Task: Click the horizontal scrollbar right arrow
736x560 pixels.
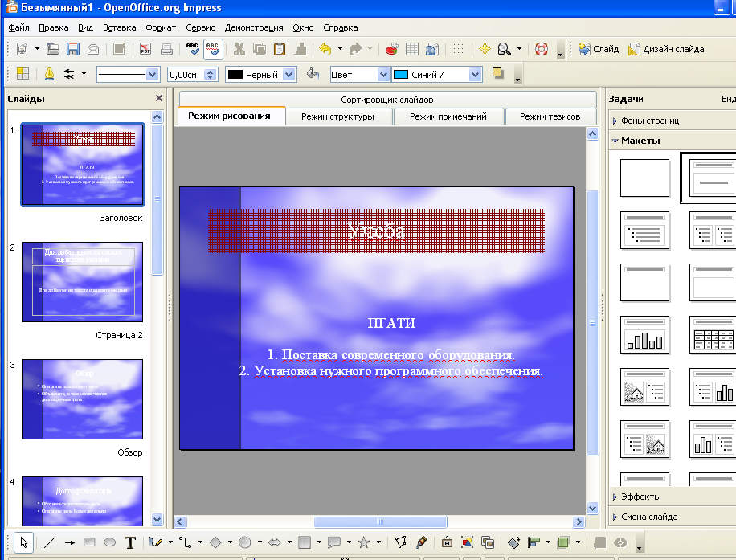Action: pos(579,522)
